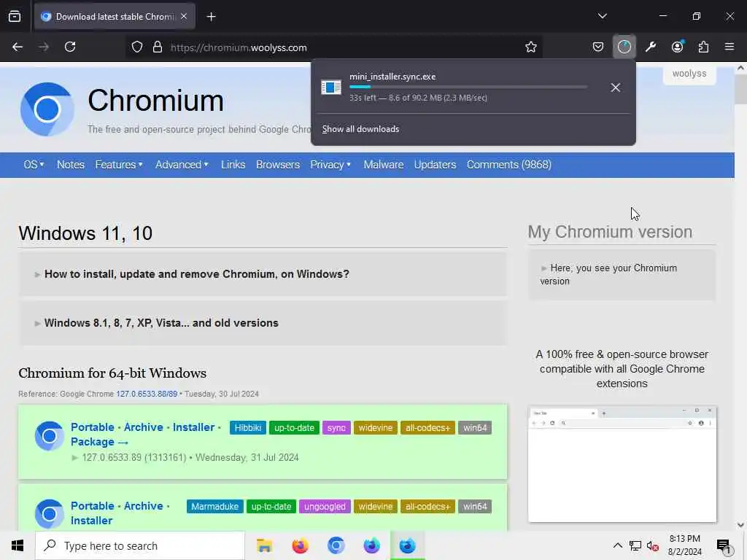Click the taskbar search box
747x560 pixels.
click(140, 545)
